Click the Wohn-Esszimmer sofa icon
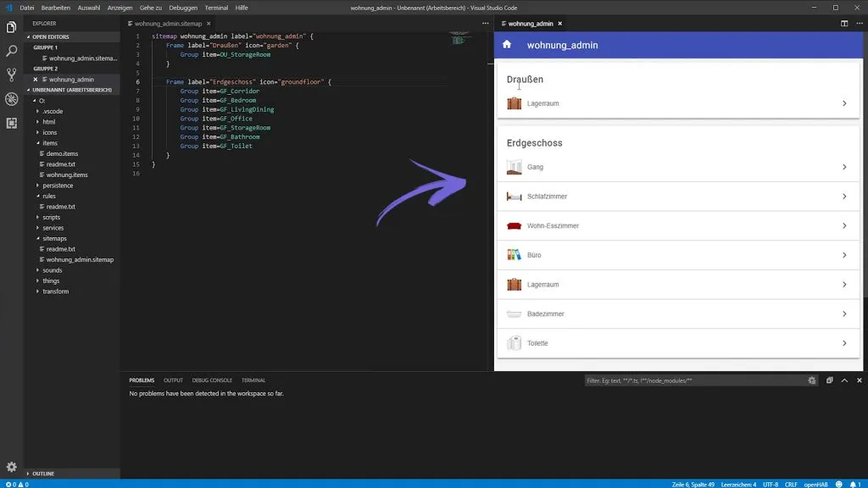This screenshot has height=488, width=868. coord(514,225)
